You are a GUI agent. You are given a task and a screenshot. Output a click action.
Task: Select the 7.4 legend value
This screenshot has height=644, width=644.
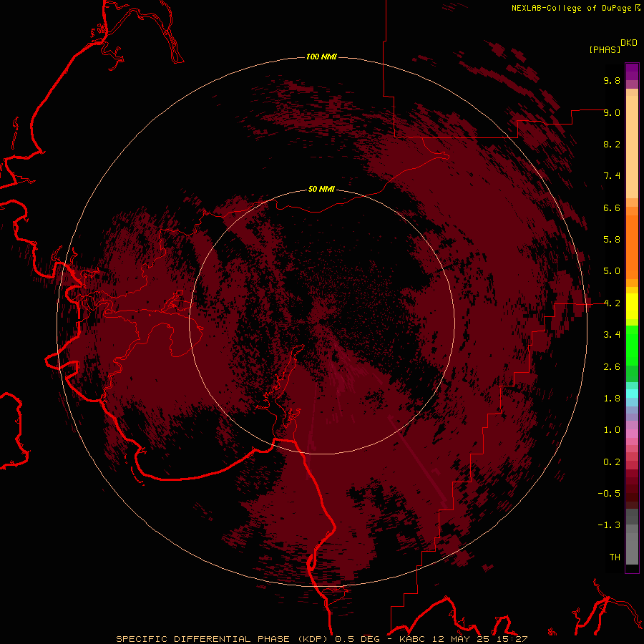(612, 176)
